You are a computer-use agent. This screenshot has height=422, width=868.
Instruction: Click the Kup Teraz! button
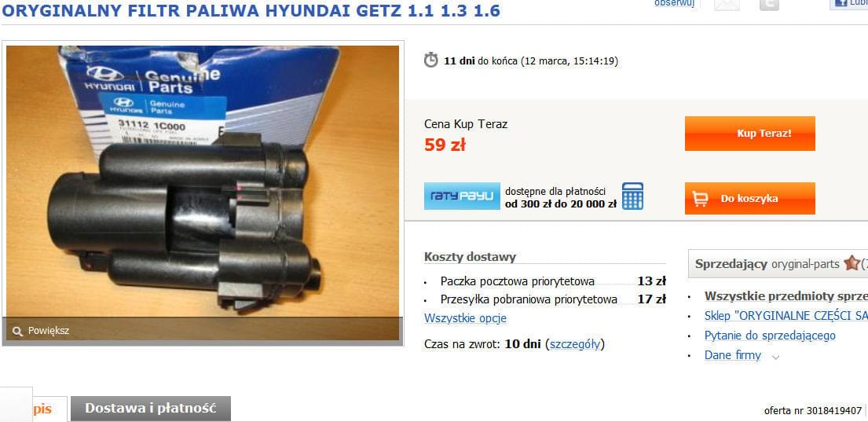750,134
